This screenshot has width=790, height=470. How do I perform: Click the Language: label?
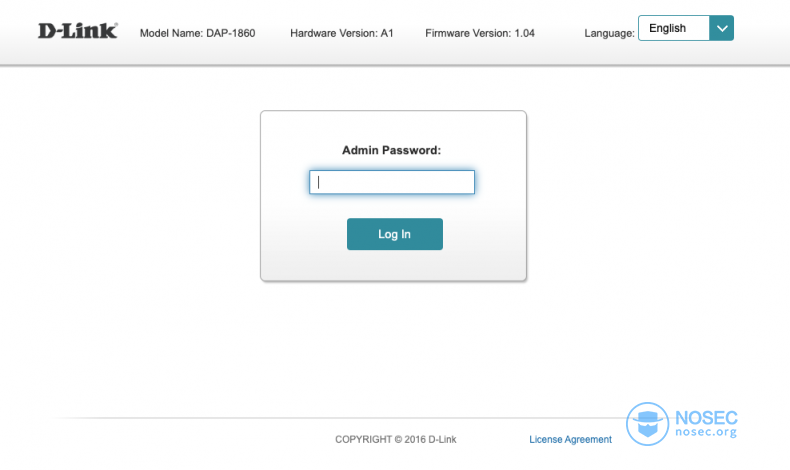tap(609, 33)
